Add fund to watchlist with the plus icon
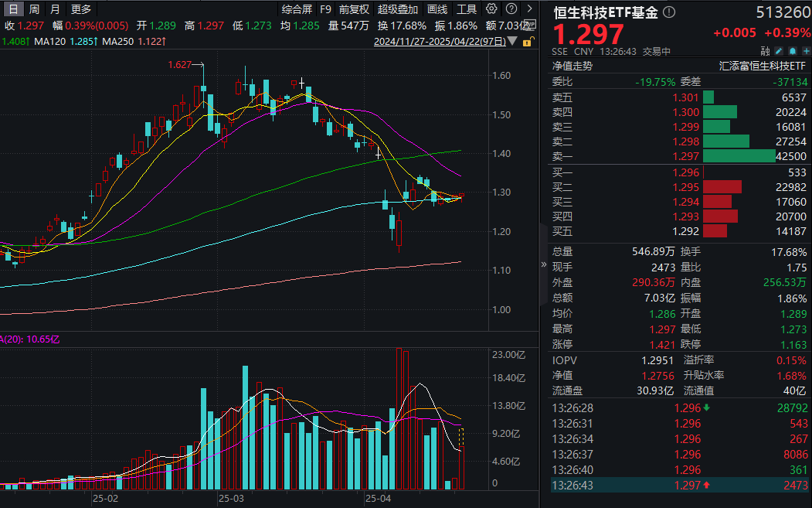Screen dimensions: 812x508 click(807, 49)
